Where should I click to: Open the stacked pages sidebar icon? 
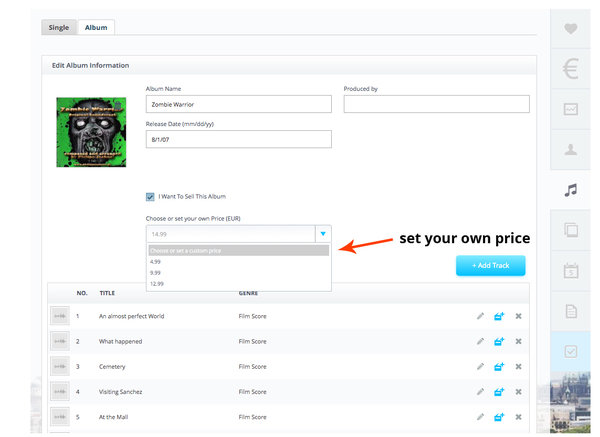pos(571,230)
